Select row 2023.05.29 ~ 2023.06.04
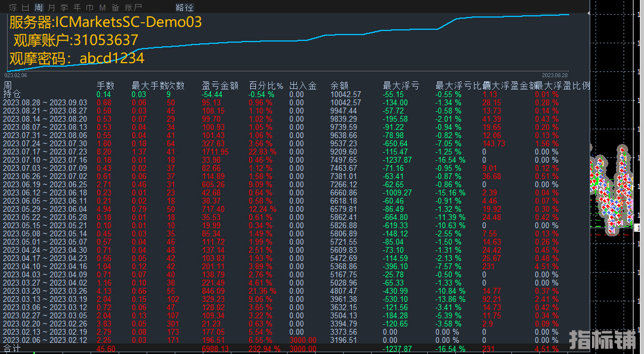This screenshot has height=354, width=644. click(x=45, y=209)
